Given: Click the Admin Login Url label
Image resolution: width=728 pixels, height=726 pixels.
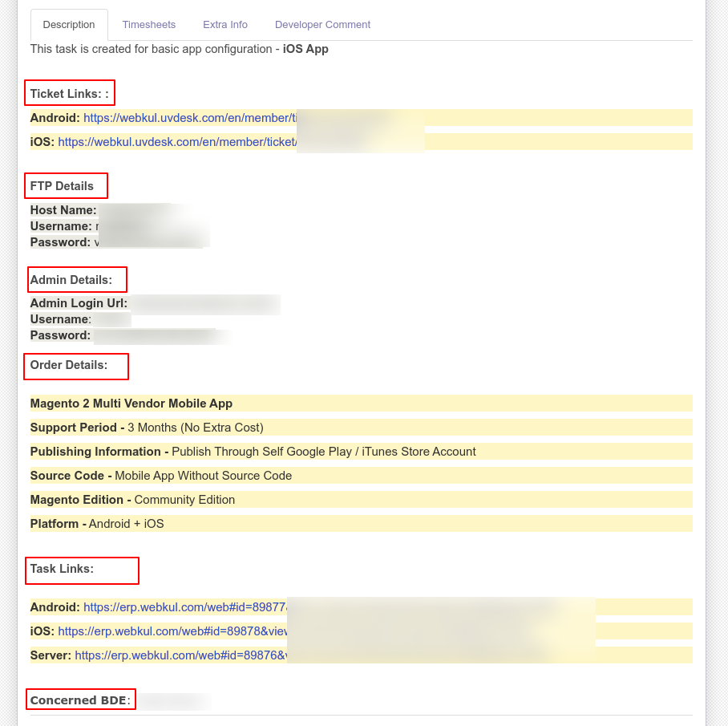Looking at the screenshot, I should click(79, 303).
